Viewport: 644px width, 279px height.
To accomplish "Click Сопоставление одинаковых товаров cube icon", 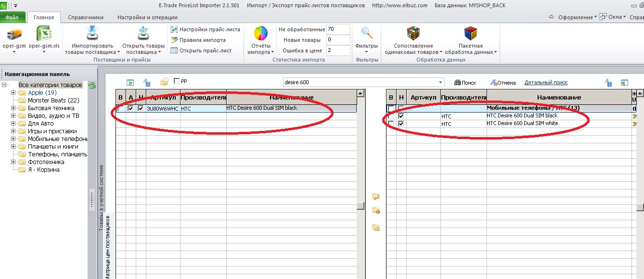I will (x=413, y=34).
